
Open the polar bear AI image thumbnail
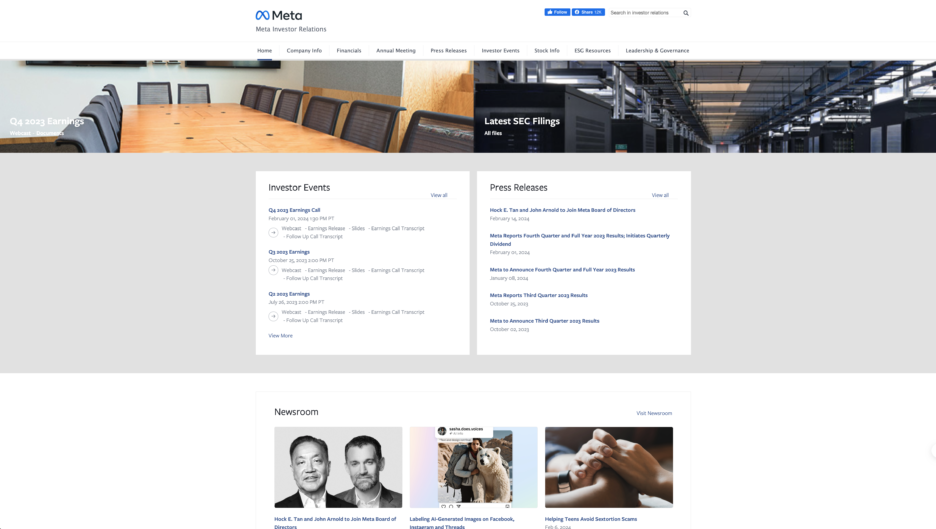[x=473, y=467]
